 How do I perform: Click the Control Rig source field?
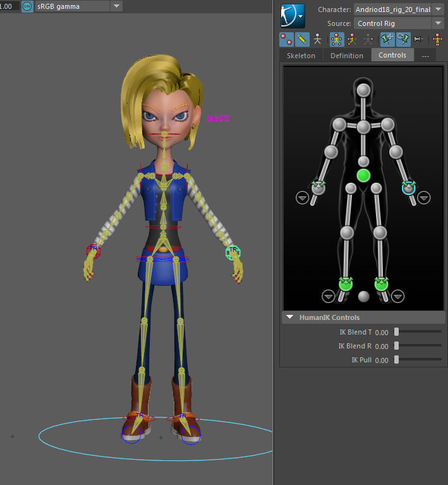[x=392, y=23]
